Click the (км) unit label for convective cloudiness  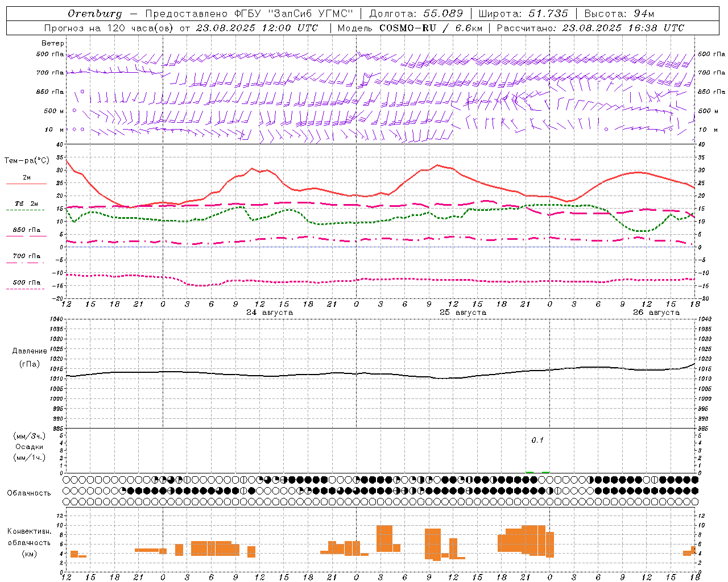click(x=29, y=554)
